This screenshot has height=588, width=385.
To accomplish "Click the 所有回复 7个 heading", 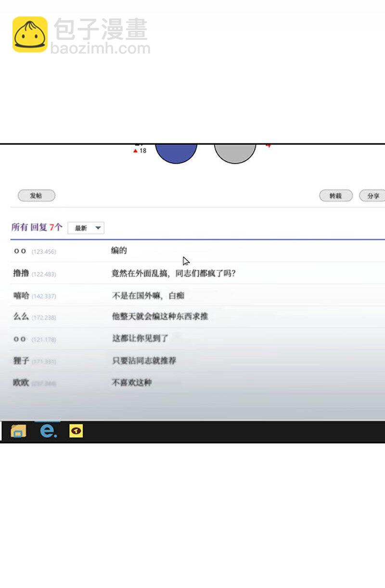I will tap(37, 227).
